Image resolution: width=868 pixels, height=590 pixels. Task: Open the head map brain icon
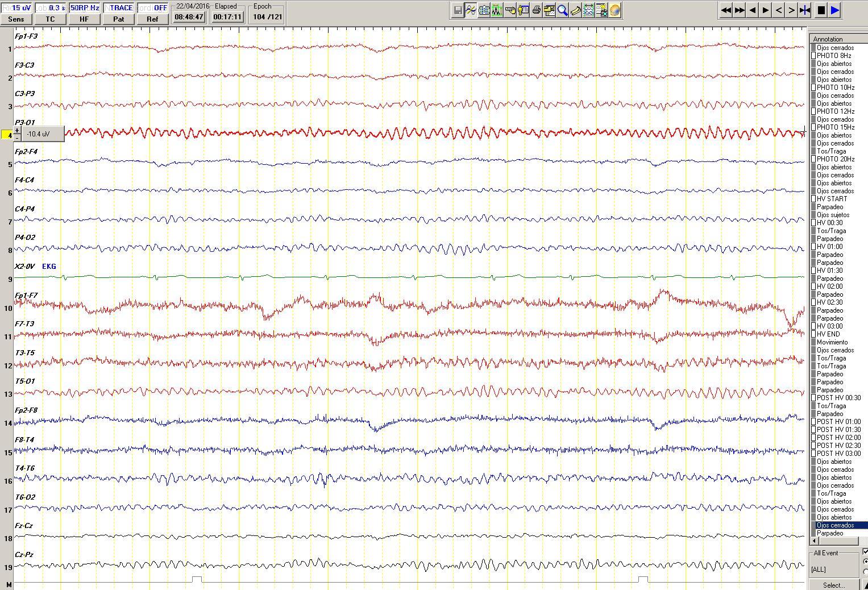point(614,10)
